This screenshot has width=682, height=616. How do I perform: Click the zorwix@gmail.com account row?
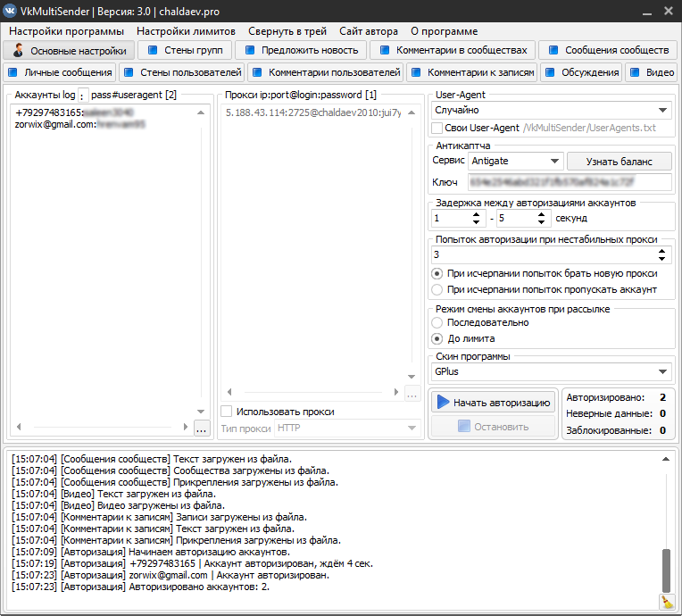point(79,124)
